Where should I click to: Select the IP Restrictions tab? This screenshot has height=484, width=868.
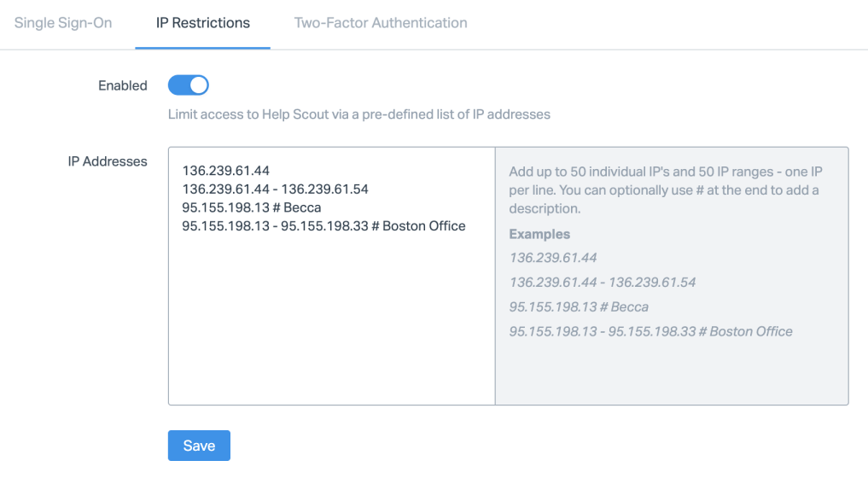pos(202,23)
